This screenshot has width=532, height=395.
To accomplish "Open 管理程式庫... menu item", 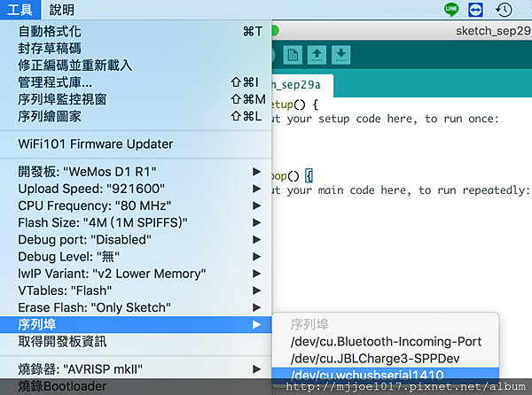I will coord(136,82).
